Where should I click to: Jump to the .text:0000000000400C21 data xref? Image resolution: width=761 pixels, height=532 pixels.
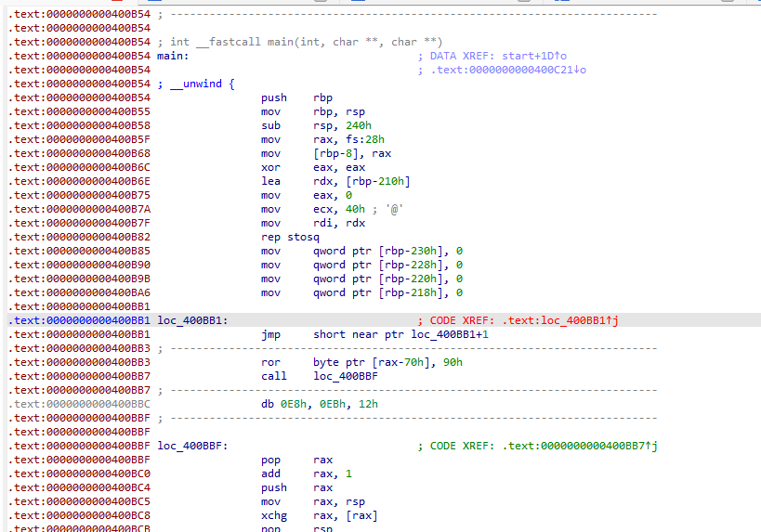pyautogui.click(x=507, y=70)
